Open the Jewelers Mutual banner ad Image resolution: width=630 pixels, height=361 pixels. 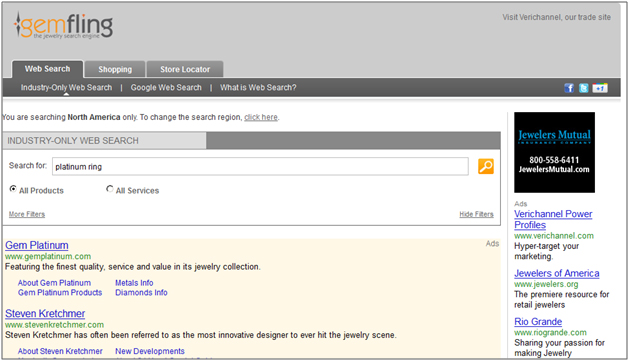click(554, 152)
